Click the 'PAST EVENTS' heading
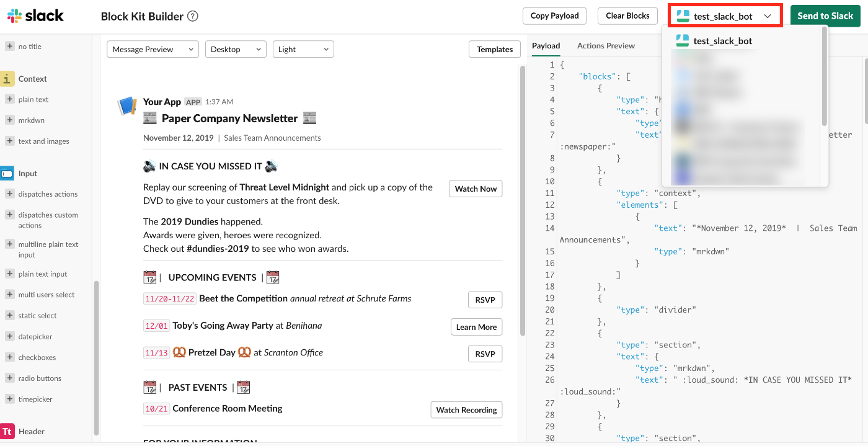The image size is (868, 446). tap(198, 387)
